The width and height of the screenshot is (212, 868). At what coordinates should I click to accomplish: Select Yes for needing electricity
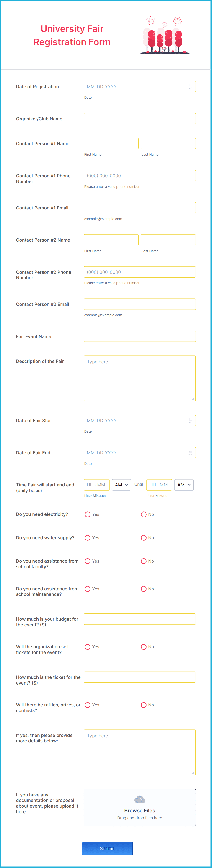88,514
